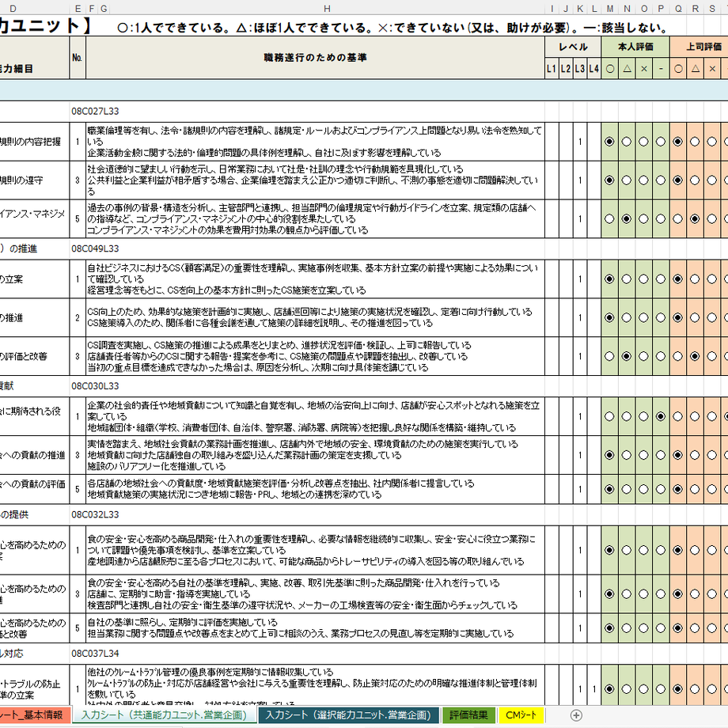This screenshot has height=728, width=728.
Task: Select 本人評価 ○ in 企業の社会的責任 row
Action: coord(609,416)
